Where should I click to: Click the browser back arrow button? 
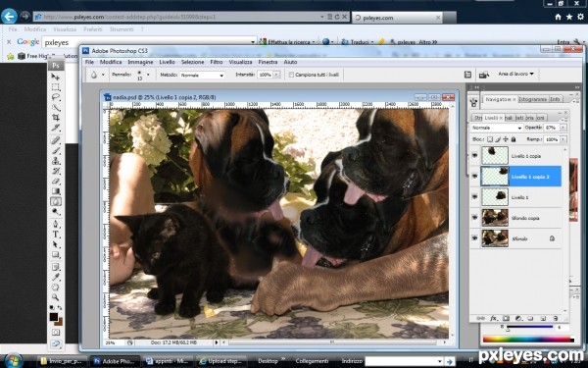tap(9, 17)
